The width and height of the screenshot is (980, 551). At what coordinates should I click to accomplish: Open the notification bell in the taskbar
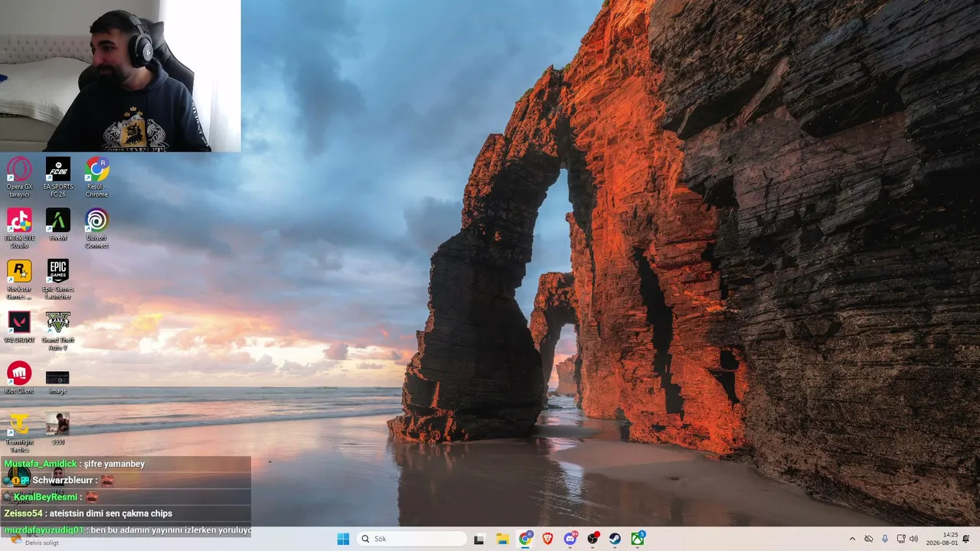[x=966, y=539]
